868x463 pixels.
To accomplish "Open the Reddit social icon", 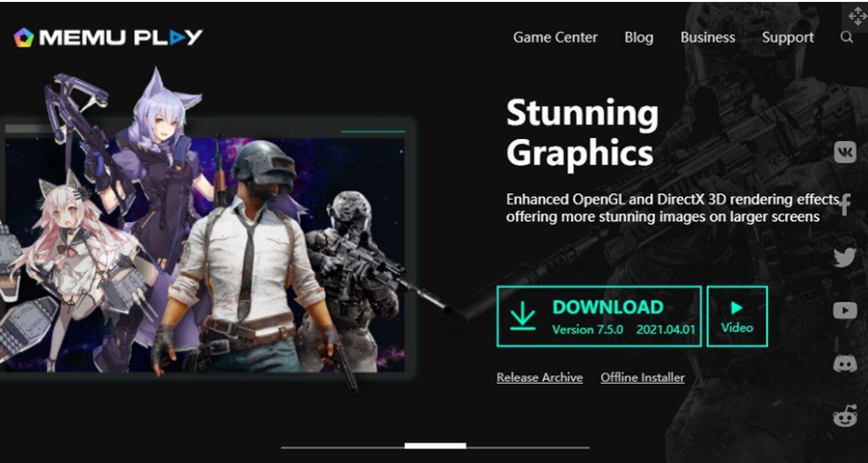I will click(845, 416).
